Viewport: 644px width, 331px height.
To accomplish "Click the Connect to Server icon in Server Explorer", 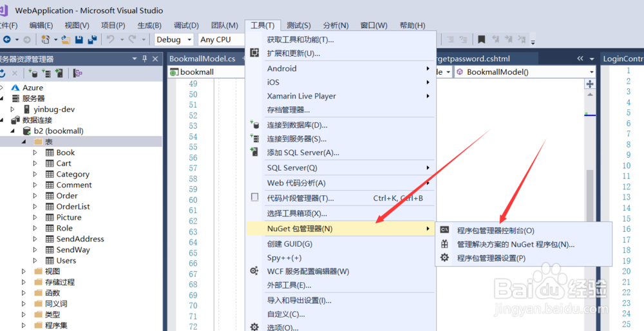I will point(46,73).
